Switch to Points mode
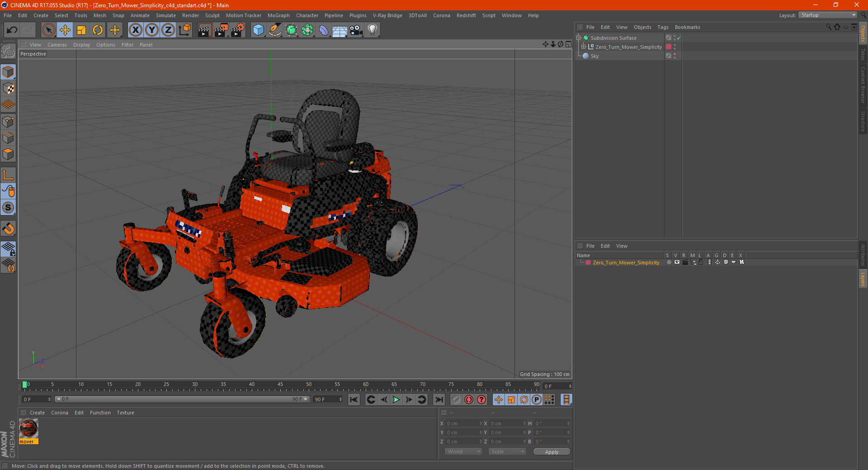Image resolution: width=868 pixels, height=470 pixels. [8, 122]
